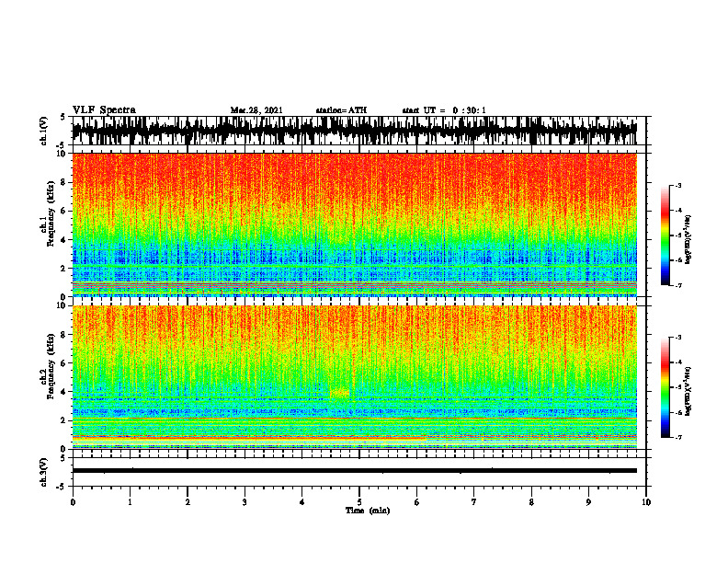Select the "start UT = 0:30:1" text
Screen dimensions: 728x563
444,110
